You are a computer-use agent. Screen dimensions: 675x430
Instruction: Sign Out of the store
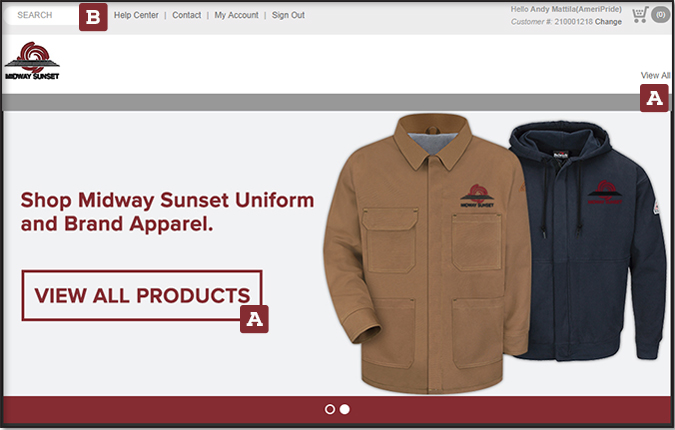point(288,15)
